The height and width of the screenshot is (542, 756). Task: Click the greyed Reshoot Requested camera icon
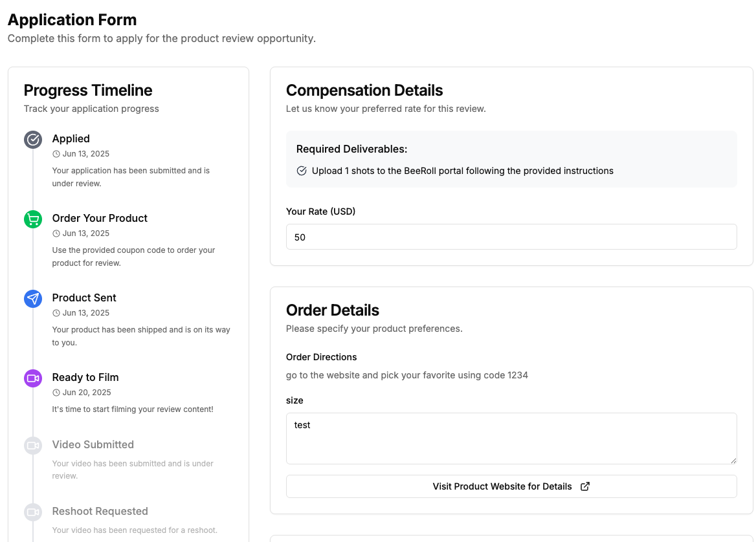[x=33, y=512]
